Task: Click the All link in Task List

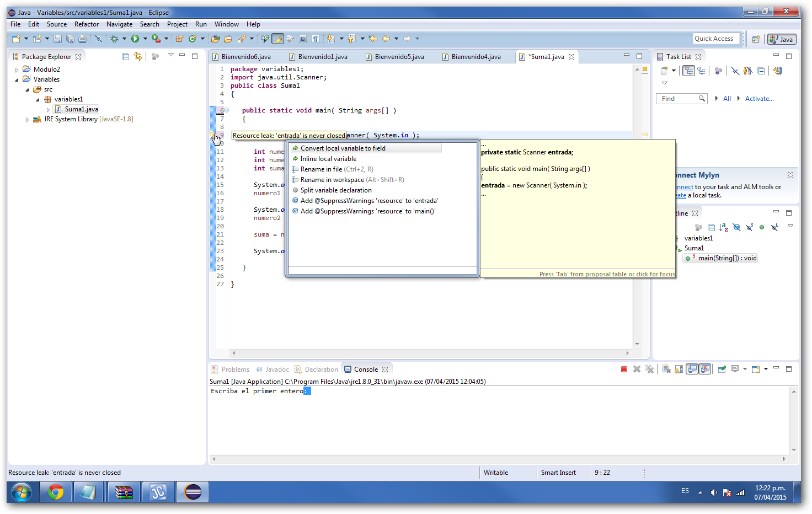Action: [x=727, y=99]
